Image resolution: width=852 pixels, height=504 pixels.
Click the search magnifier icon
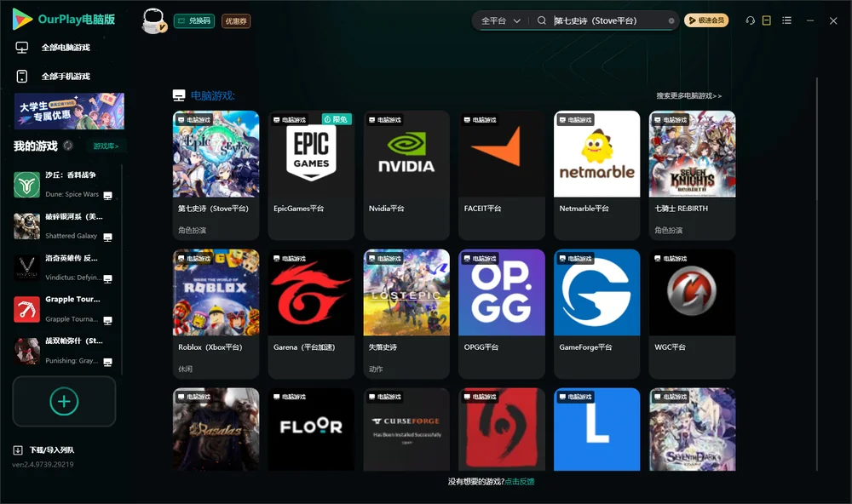pos(541,20)
